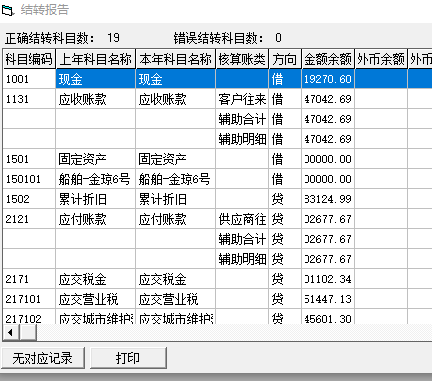
Task: Select the 1131 应收账款 row
Action: click(x=217, y=99)
